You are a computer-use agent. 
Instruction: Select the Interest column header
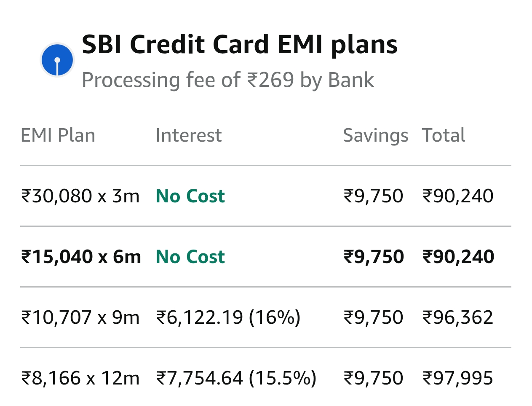tap(188, 135)
